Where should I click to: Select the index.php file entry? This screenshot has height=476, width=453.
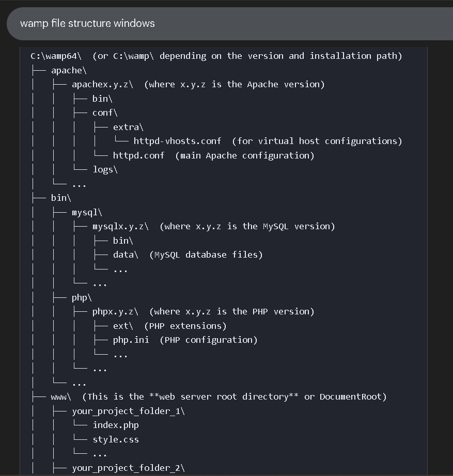pos(116,425)
